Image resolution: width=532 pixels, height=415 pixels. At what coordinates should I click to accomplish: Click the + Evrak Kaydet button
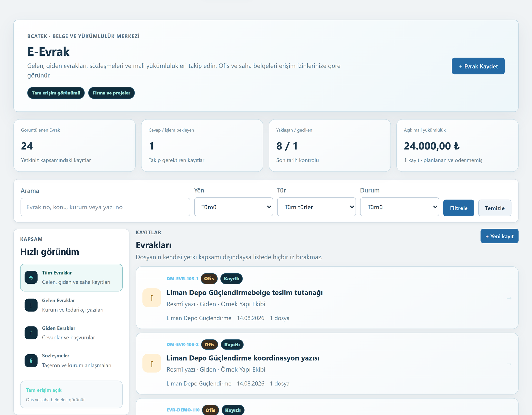(x=478, y=66)
